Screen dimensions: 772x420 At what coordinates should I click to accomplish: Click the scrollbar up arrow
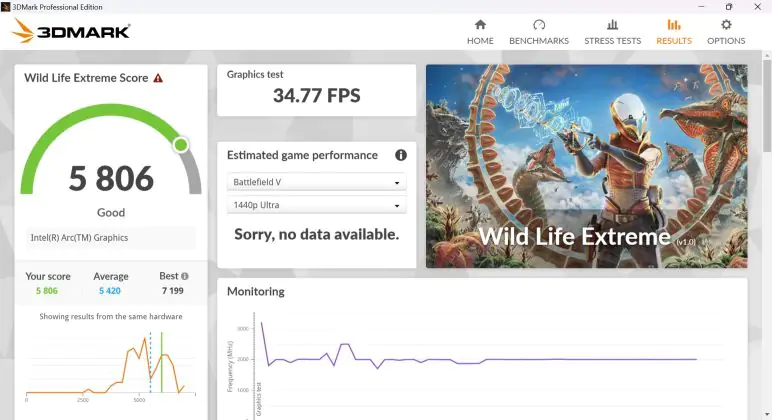tap(767, 54)
